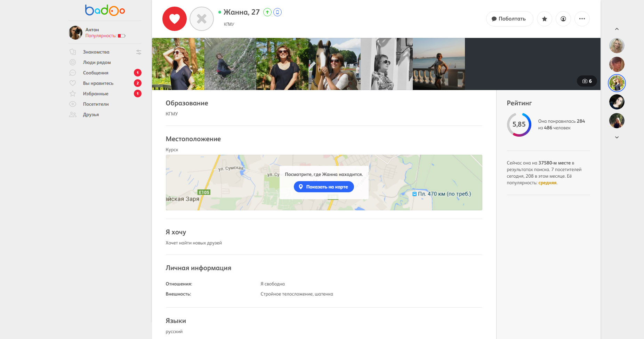644x339 pixels.
Task: Open all photos via camera counter icon
Action: [587, 81]
